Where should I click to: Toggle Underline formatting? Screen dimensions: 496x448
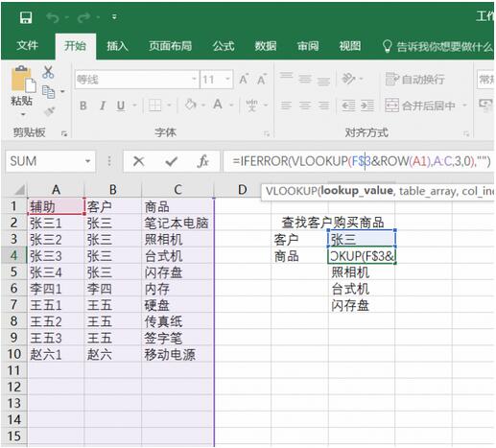121,106
